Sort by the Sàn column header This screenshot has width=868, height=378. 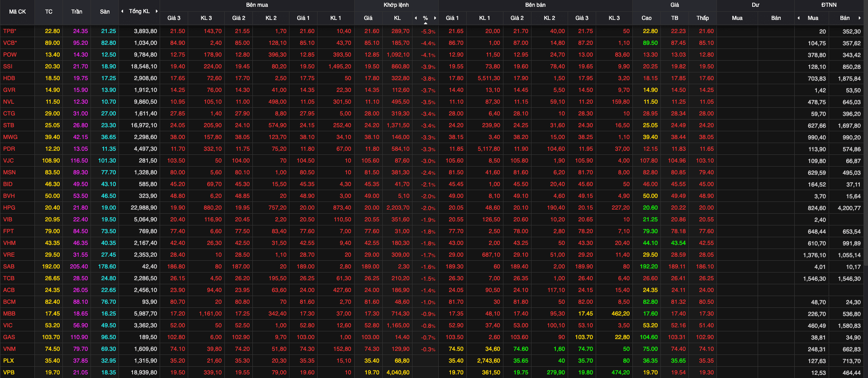pos(105,12)
